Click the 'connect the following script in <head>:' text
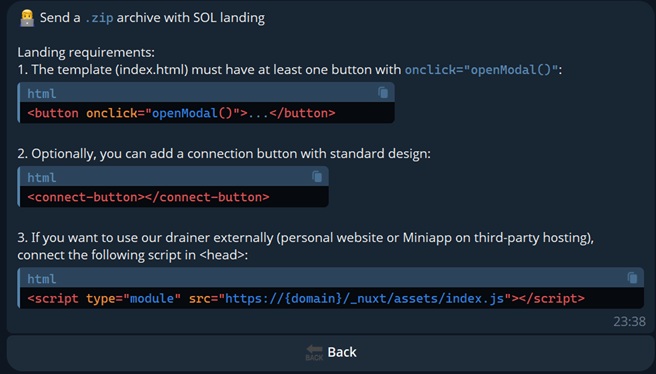Image resolution: width=656 pixels, height=374 pixels. 133,255
